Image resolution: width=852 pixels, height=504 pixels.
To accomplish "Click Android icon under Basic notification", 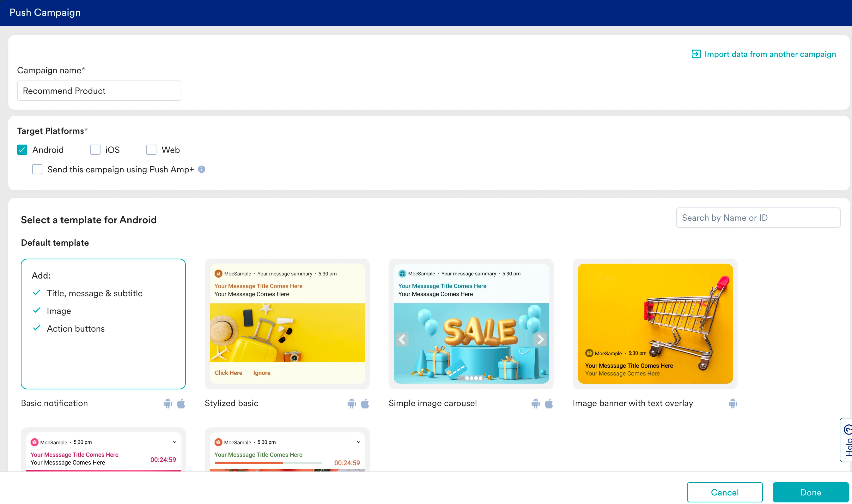I will 167,403.
